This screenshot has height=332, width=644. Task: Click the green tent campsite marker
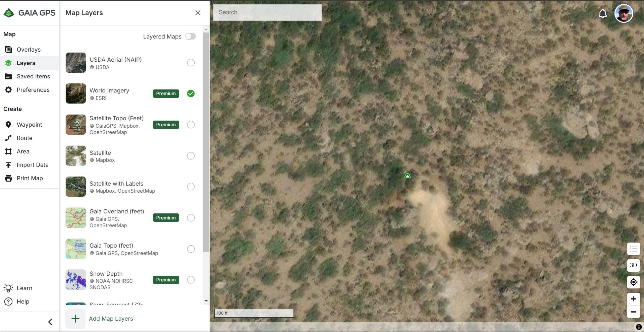[408, 176]
